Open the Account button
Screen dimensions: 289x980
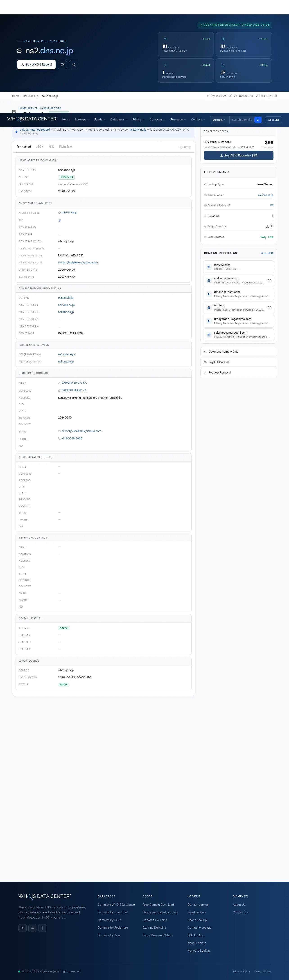(x=273, y=120)
